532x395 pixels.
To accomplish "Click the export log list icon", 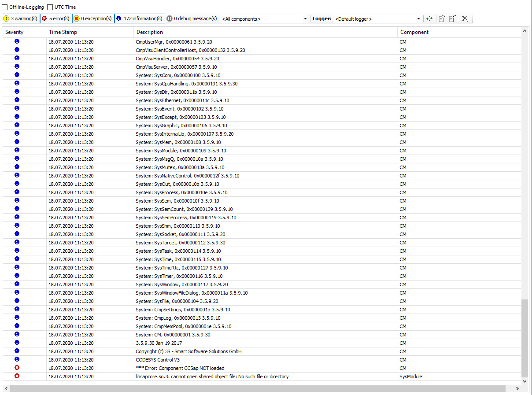I will [442, 19].
